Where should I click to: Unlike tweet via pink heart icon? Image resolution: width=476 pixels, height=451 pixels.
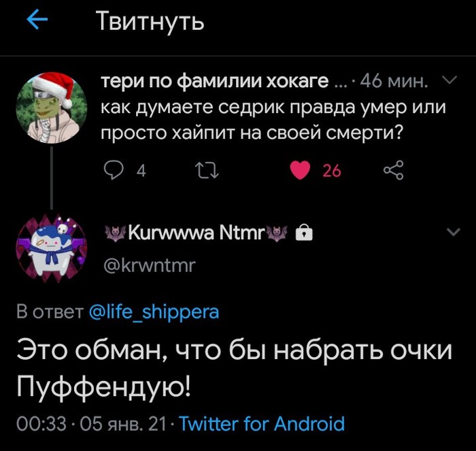pyautogui.click(x=300, y=170)
